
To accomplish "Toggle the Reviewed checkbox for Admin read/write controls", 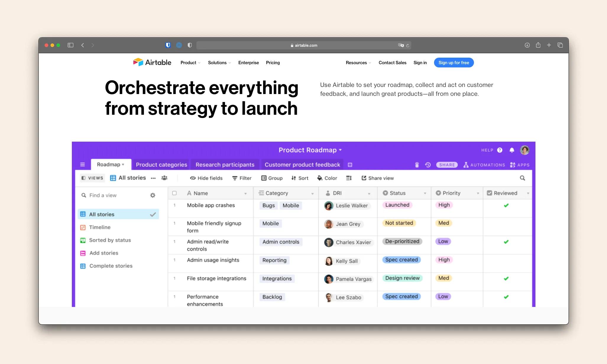I will (x=506, y=241).
